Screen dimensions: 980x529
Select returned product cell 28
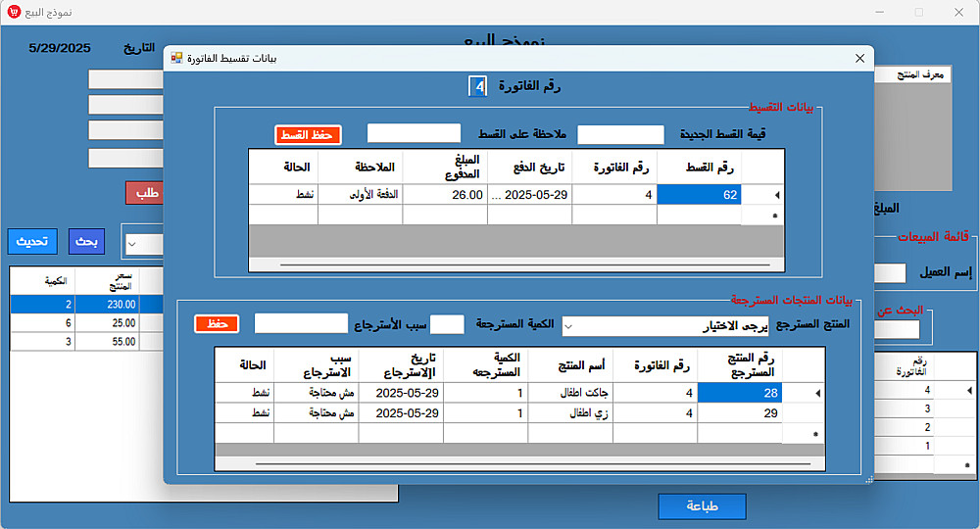tap(739, 393)
